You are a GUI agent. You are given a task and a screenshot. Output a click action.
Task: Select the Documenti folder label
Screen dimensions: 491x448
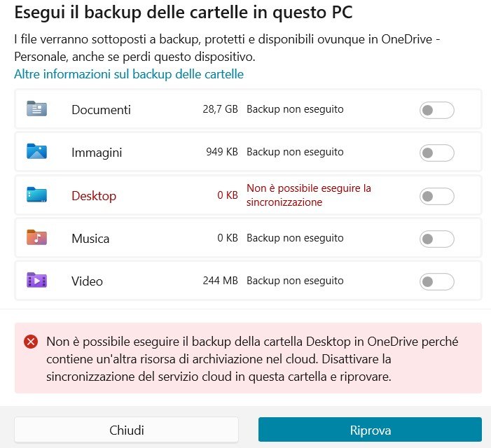(101, 110)
